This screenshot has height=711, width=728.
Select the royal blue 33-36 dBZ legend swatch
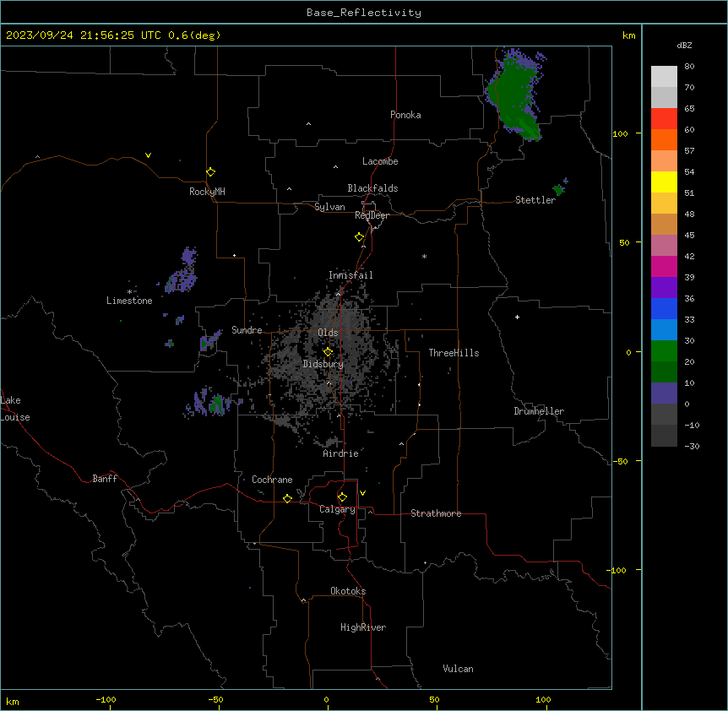(664, 308)
